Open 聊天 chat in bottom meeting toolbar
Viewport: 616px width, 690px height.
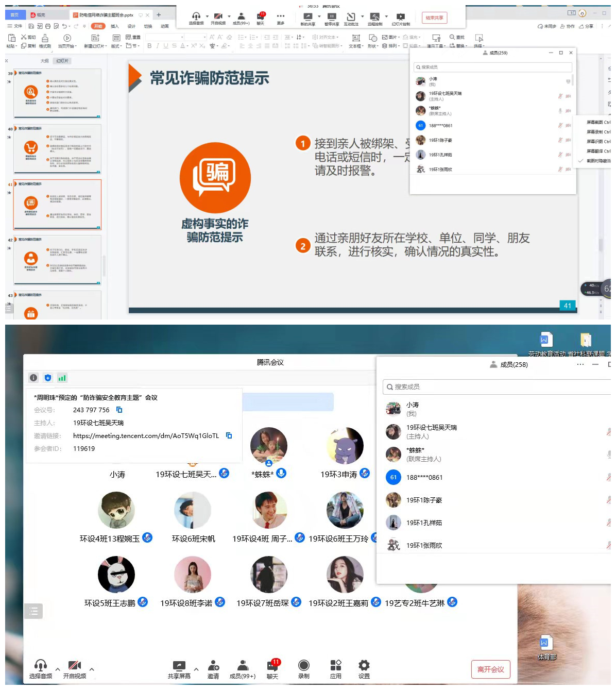point(272,666)
